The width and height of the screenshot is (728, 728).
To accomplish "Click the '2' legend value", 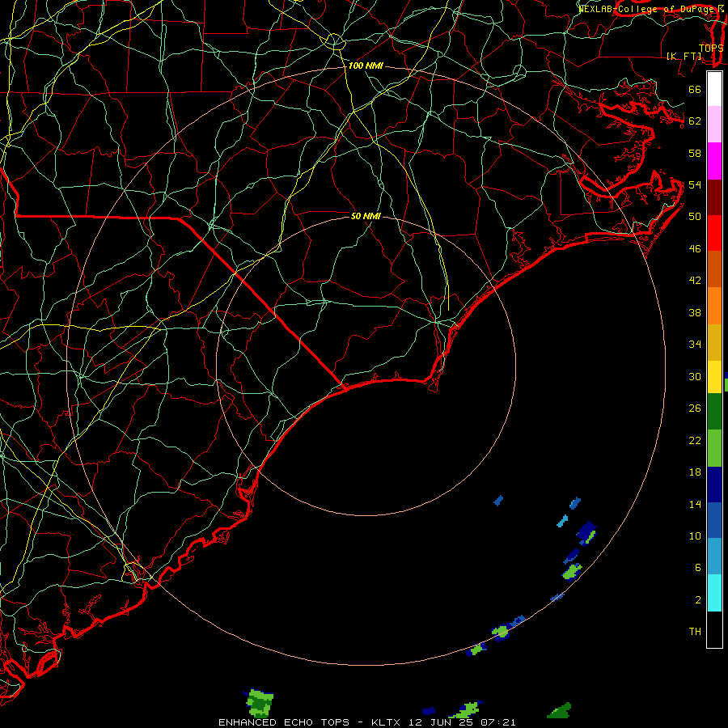I will pyautogui.click(x=698, y=599).
